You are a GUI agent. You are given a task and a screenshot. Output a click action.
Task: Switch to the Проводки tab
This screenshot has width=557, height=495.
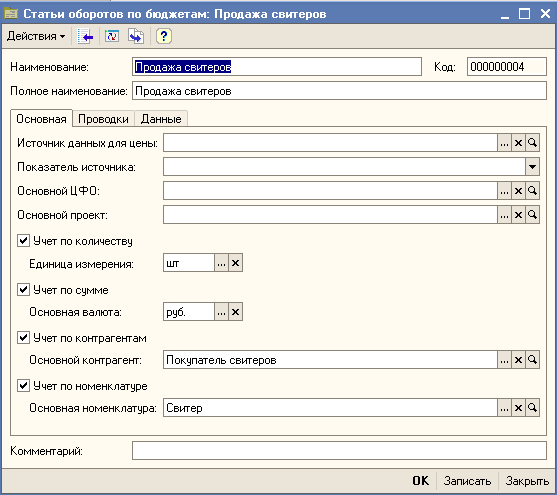103,119
